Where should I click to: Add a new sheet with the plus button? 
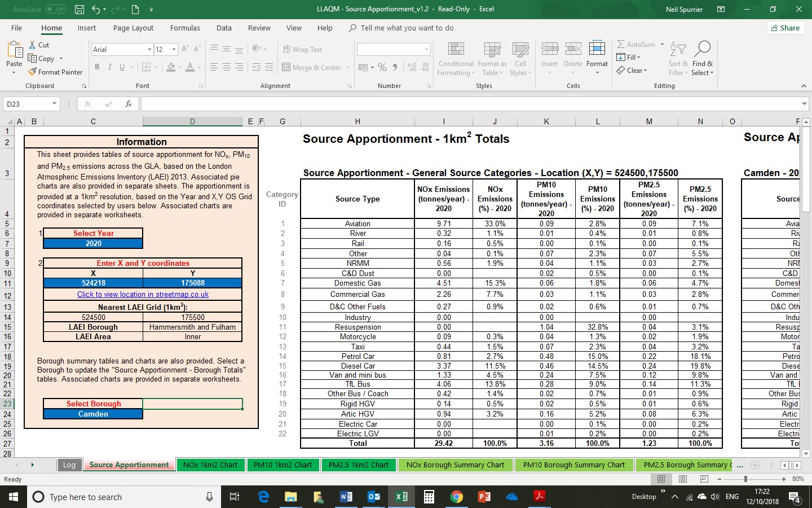point(755,465)
